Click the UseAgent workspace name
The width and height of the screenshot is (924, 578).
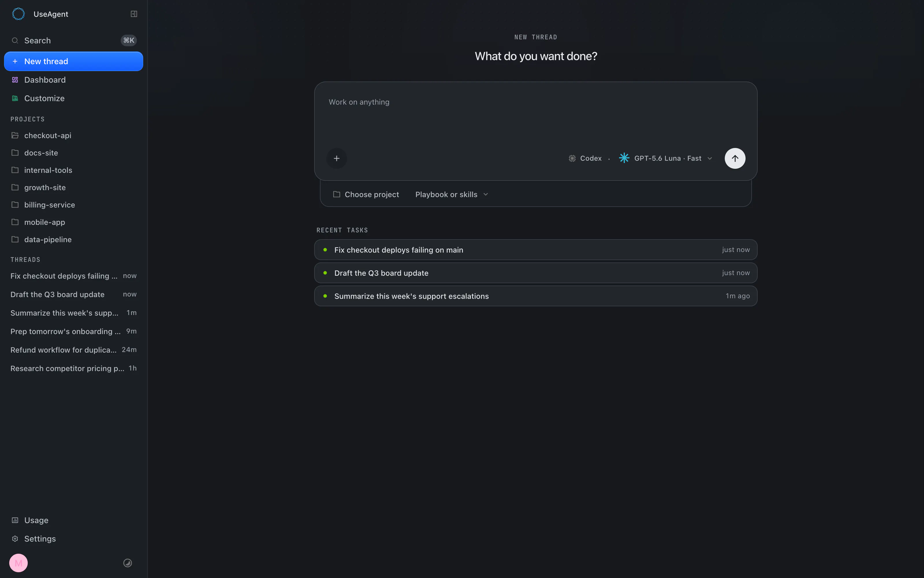51,14
